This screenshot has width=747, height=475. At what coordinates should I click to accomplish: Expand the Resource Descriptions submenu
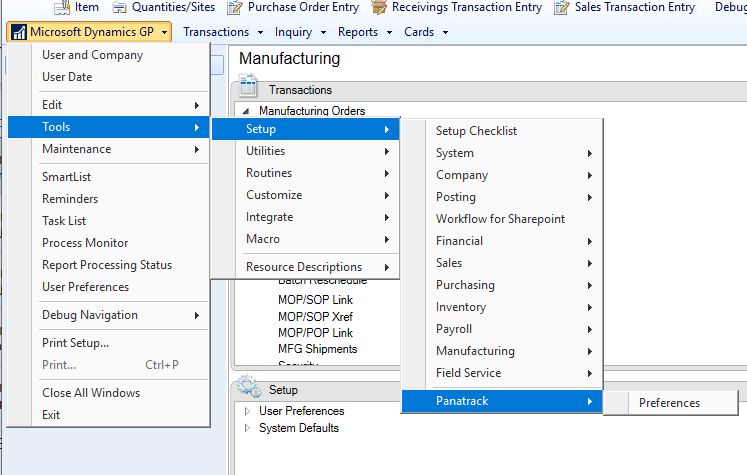click(x=305, y=267)
